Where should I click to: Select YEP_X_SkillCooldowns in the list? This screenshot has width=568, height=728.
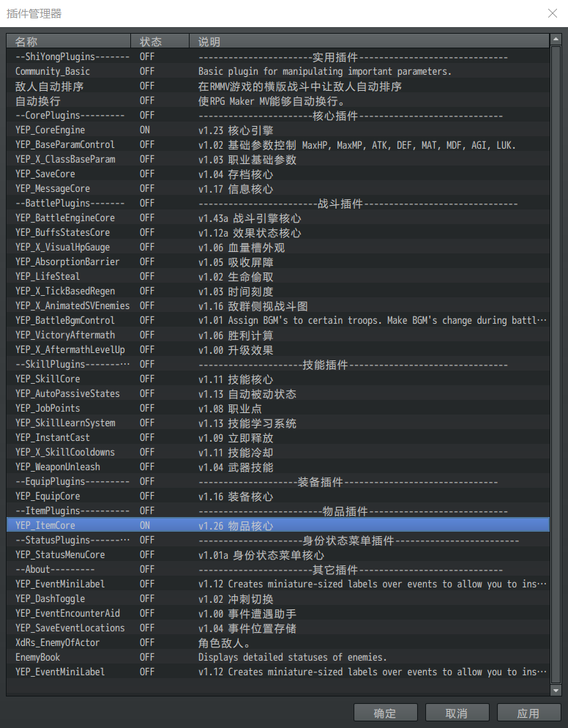tap(278, 452)
